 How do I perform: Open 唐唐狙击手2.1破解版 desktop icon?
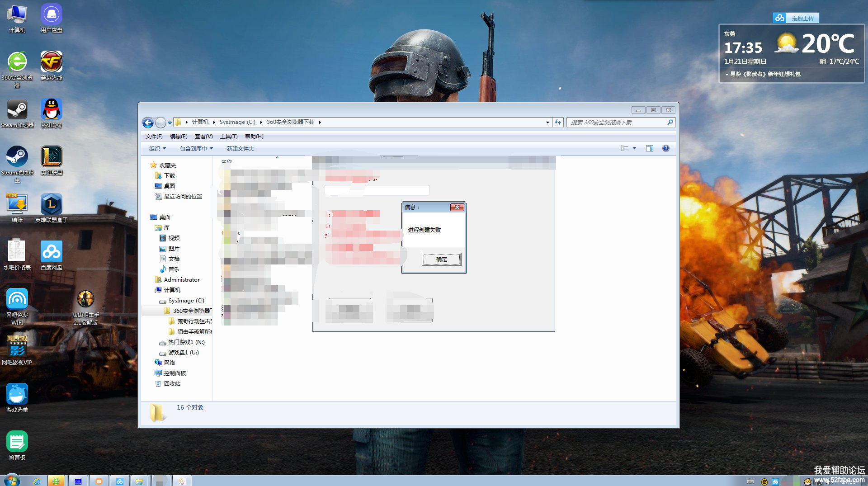[85, 307]
